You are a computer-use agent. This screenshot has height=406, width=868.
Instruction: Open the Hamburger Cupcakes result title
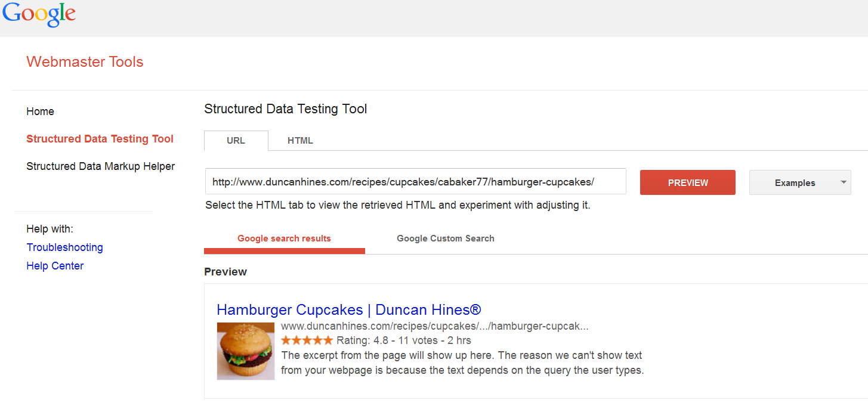348,310
